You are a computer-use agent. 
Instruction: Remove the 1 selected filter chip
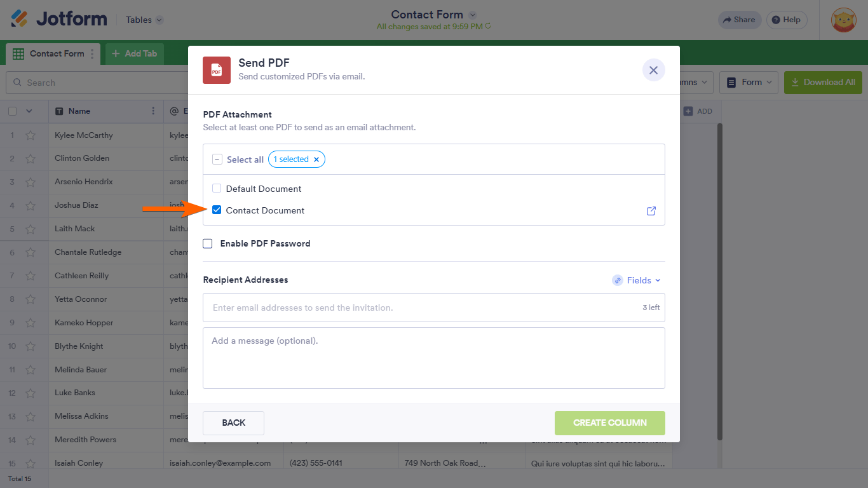coord(316,159)
